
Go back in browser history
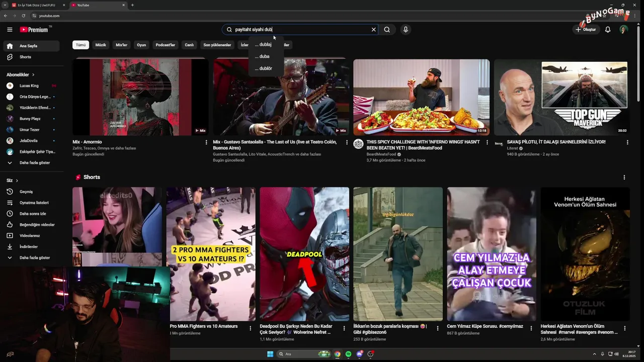point(6,16)
